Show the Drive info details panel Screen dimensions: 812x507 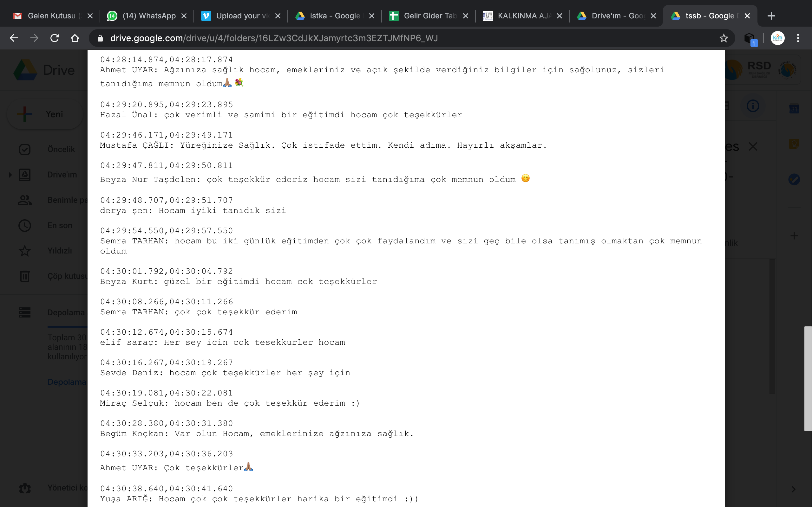753,106
